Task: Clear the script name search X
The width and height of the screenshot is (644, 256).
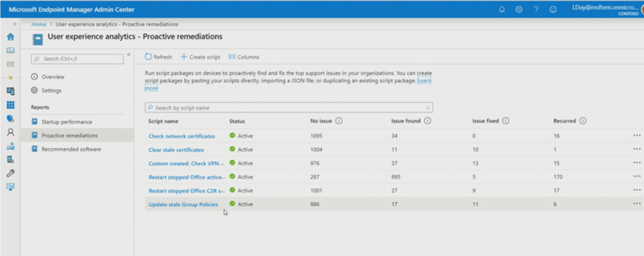Action: pos(428,108)
